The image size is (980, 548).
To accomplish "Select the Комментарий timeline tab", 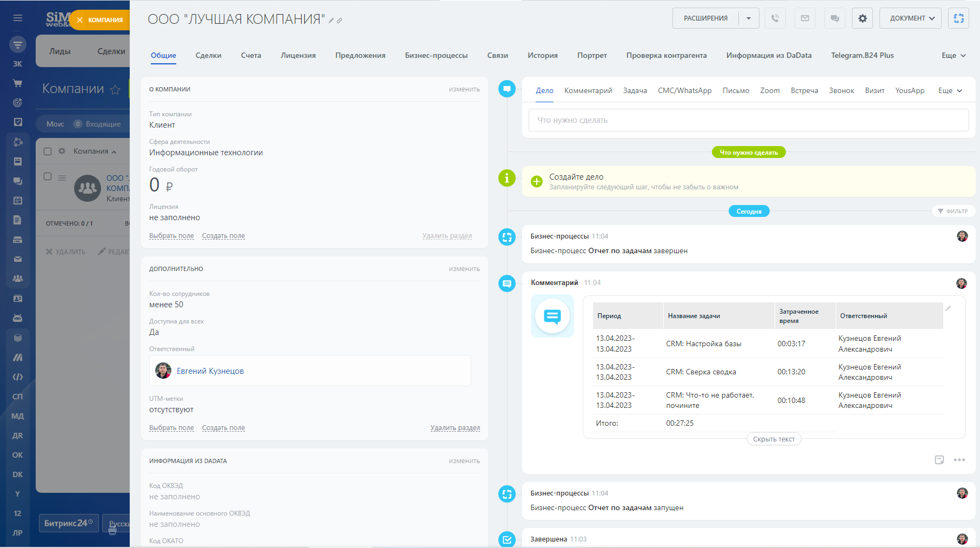I will (x=588, y=90).
